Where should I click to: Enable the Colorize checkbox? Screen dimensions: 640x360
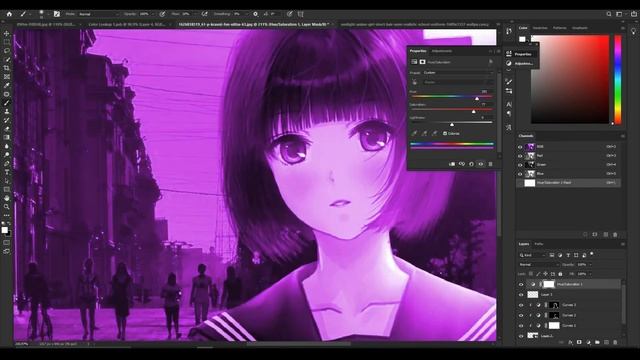[445, 133]
